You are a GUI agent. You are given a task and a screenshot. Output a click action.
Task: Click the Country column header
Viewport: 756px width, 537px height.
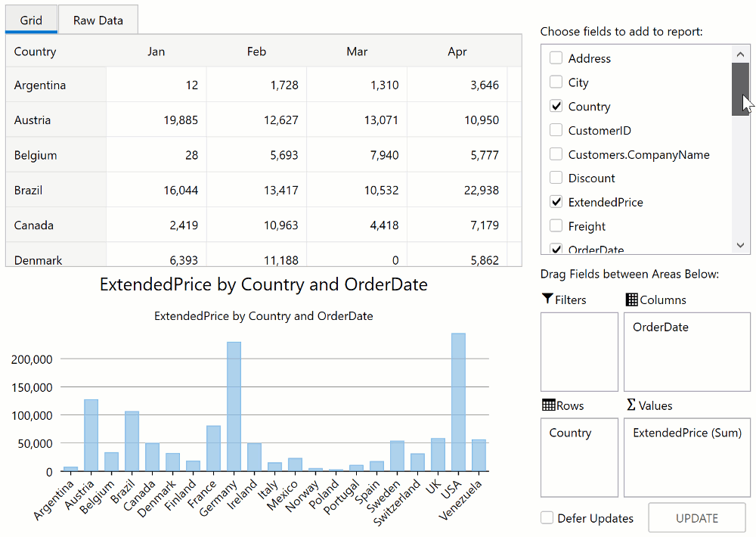pos(56,51)
